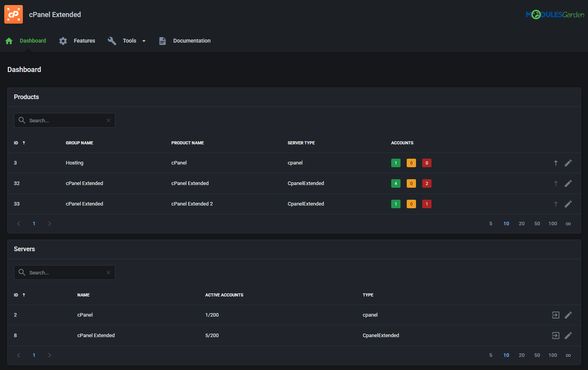Focus the Products search input
588x370 pixels.
click(x=65, y=120)
